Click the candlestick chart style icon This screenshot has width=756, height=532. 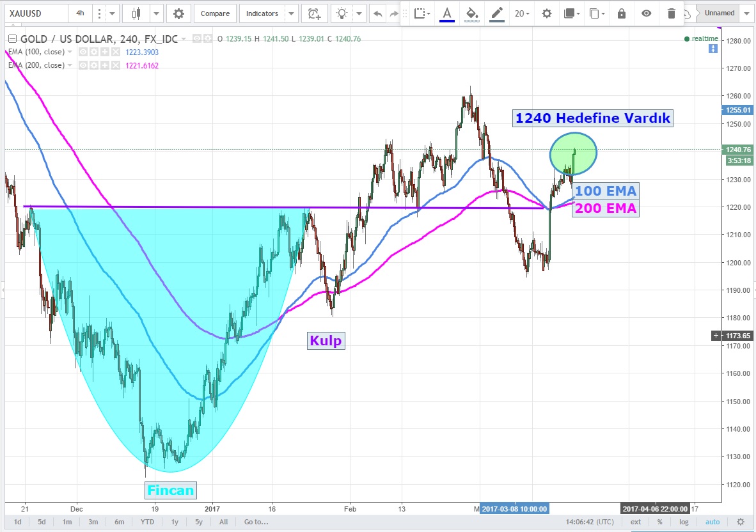coord(136,13)
